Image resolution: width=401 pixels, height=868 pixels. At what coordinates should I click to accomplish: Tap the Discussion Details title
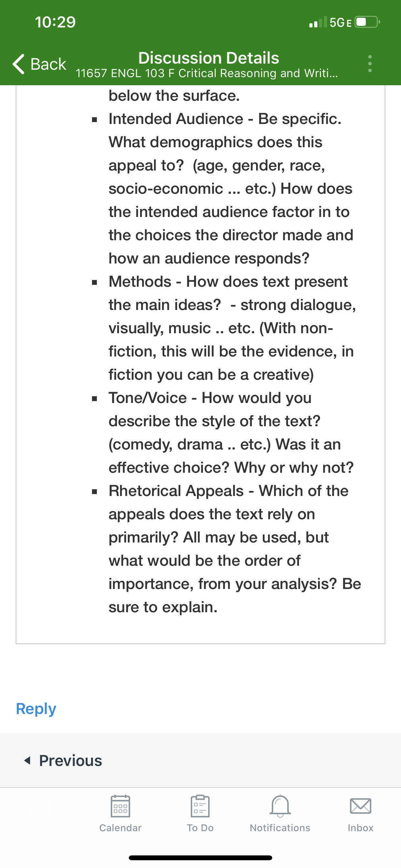pos(209,58)
